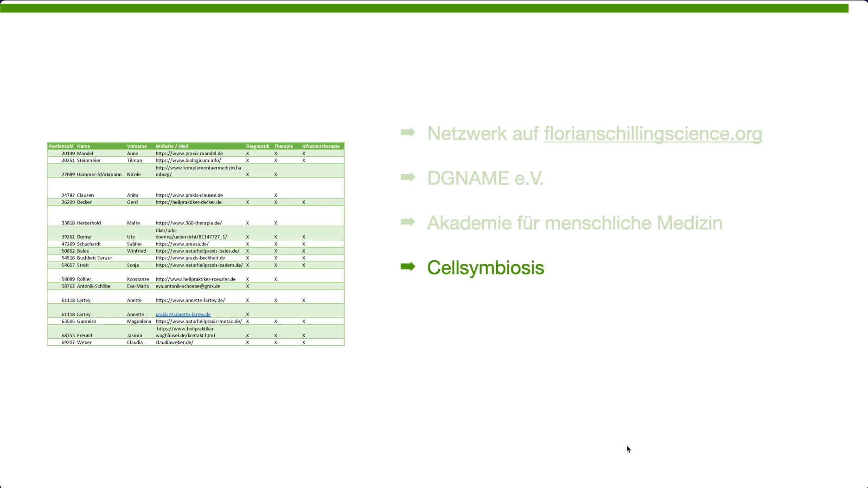Select 'Akademie für menschliche Medizin' bullet text

(x=574, y=223)
